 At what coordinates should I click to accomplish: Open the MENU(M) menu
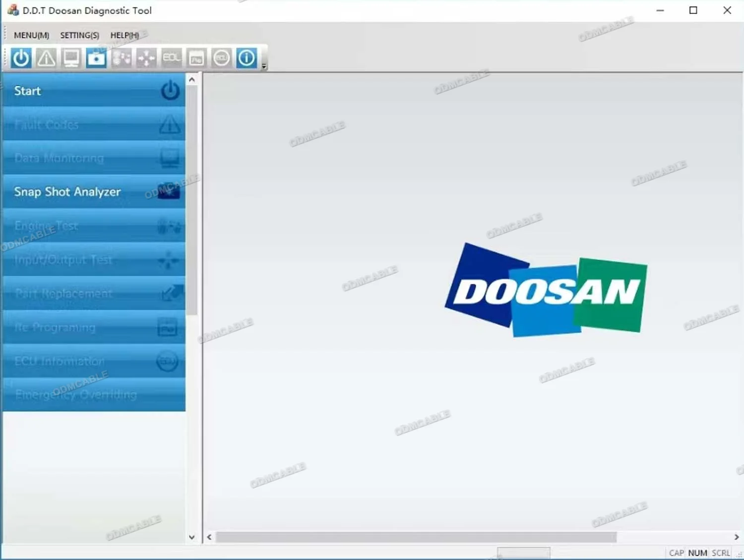(31, 35)
